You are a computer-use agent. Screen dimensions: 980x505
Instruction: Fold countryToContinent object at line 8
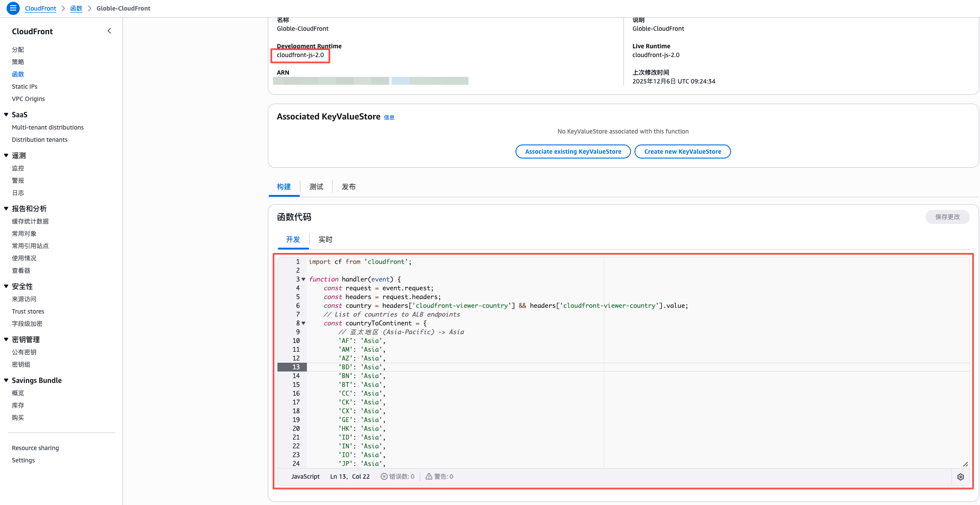(303, 323)
